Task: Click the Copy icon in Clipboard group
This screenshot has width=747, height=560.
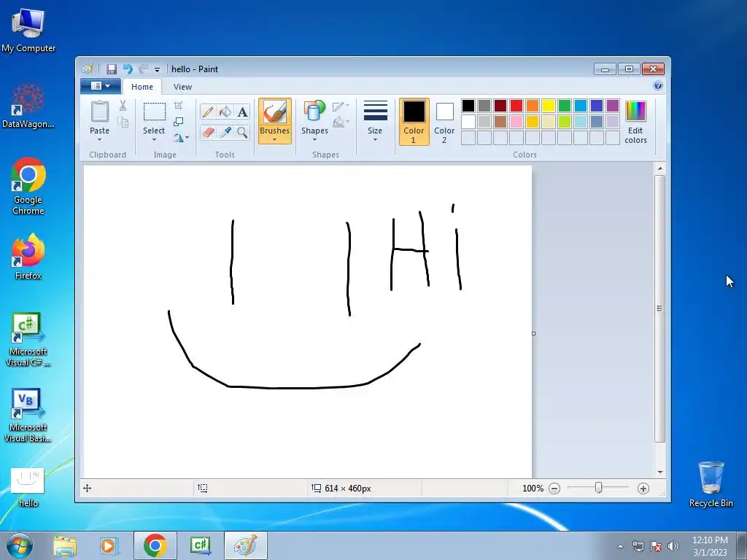Action: coord(123,122)
